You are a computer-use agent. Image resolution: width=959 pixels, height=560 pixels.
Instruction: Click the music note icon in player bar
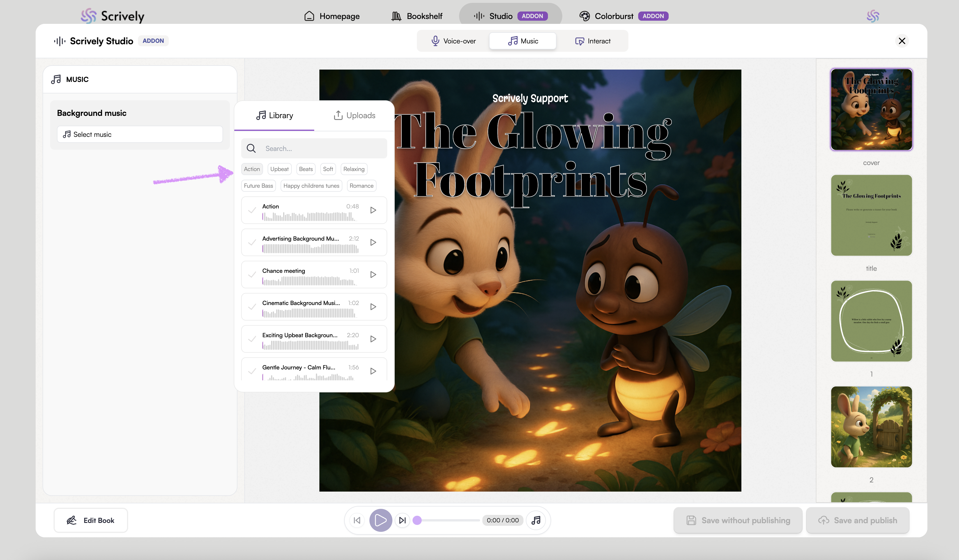(536, 520)
